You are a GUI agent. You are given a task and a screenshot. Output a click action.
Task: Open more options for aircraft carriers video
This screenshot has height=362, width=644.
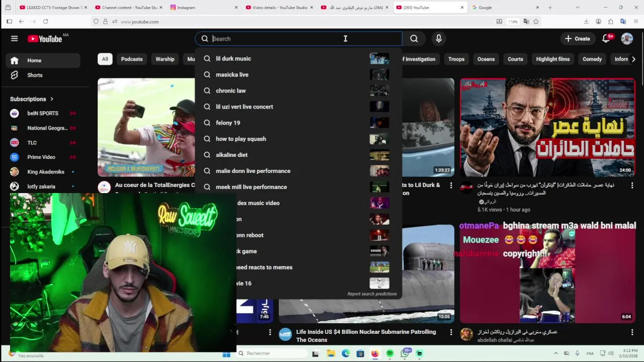coord(632,186)
